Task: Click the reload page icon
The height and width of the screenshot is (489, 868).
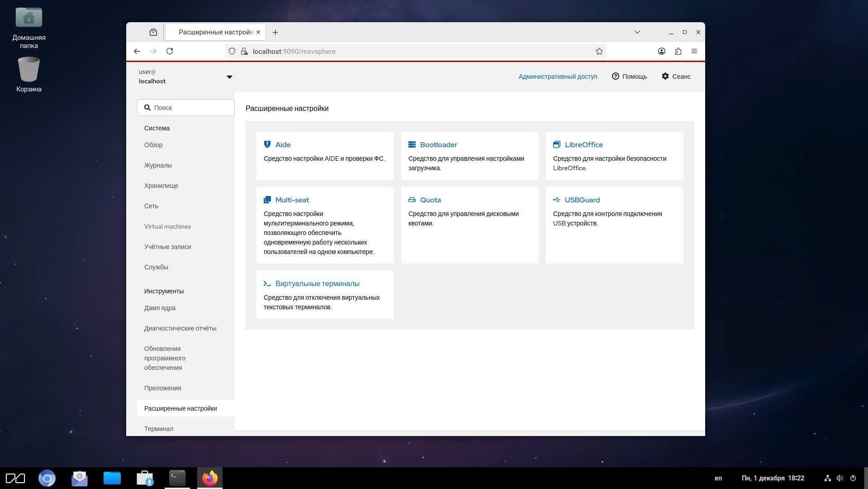Action: click(x=170, y=51)
